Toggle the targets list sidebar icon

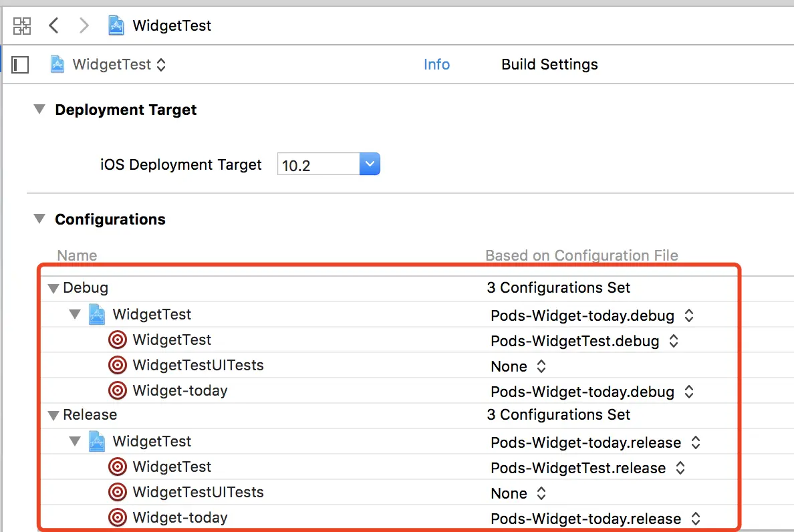[x=21, y=65]
